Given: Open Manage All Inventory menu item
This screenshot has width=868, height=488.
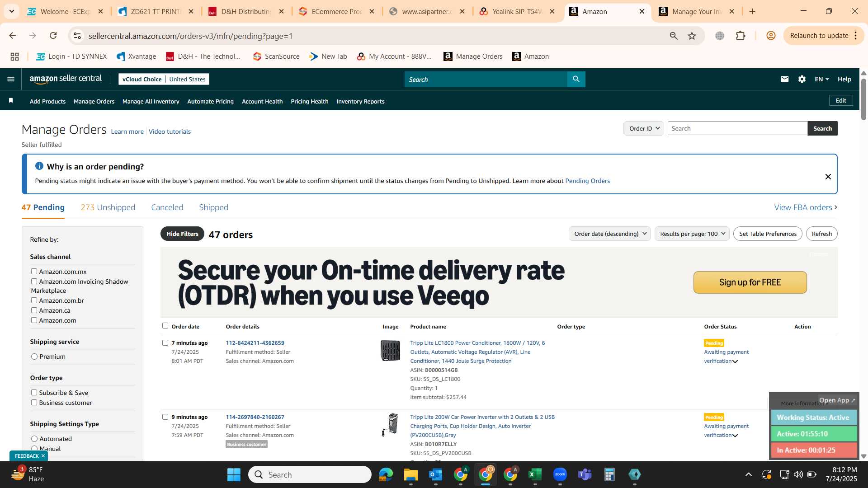Looking at the screenshot, I should coord(151,102).
